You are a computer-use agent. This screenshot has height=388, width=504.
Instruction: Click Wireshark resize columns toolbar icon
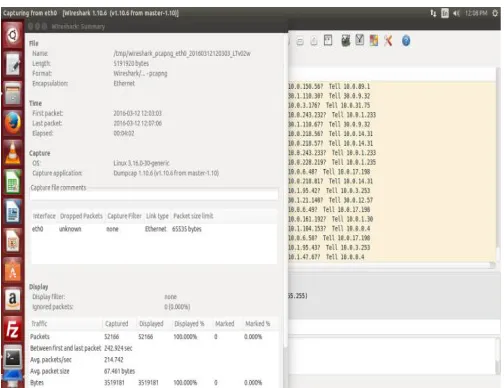click(328, 41)
